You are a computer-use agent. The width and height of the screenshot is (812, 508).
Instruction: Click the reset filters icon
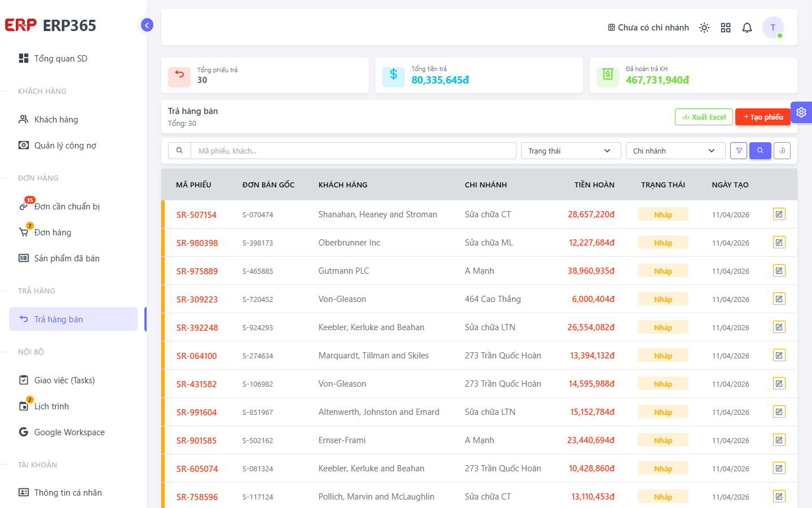782,151
